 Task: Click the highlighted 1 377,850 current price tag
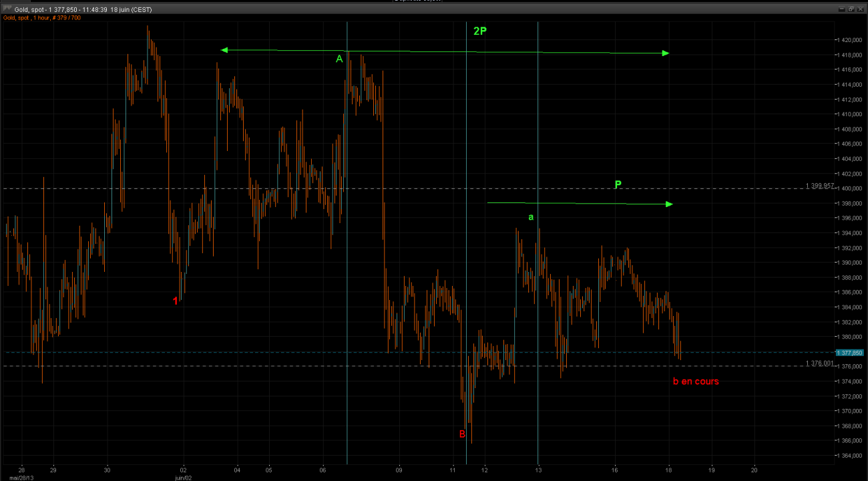point(849,352)
